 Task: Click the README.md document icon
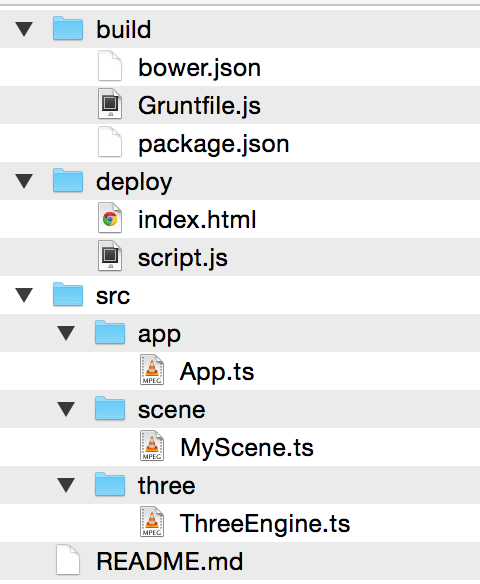tap(68, 560)
